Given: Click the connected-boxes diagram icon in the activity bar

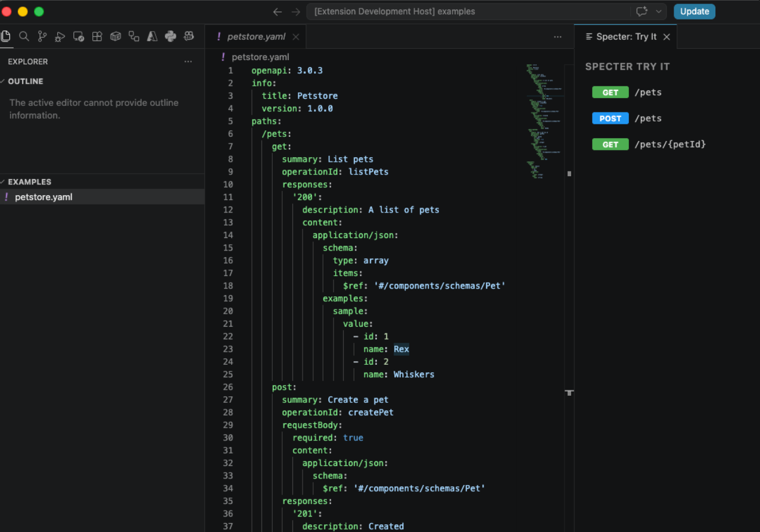Looking at the screenshot, I should point(134,36).
